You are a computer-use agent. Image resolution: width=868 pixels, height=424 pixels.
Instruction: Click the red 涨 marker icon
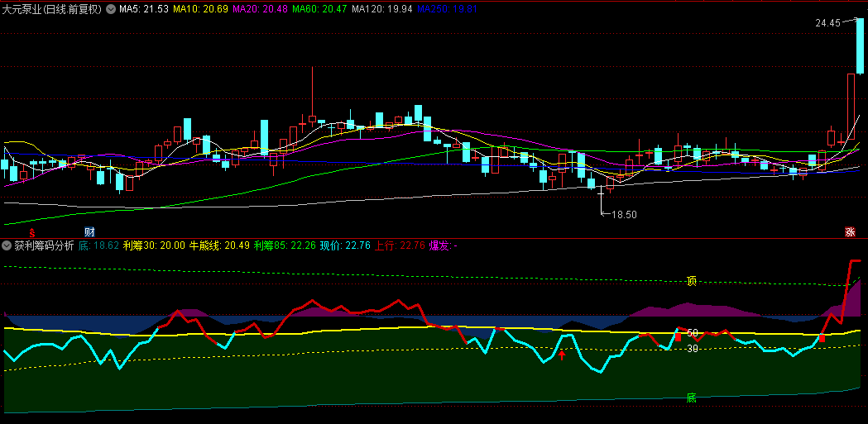[850, 231]
